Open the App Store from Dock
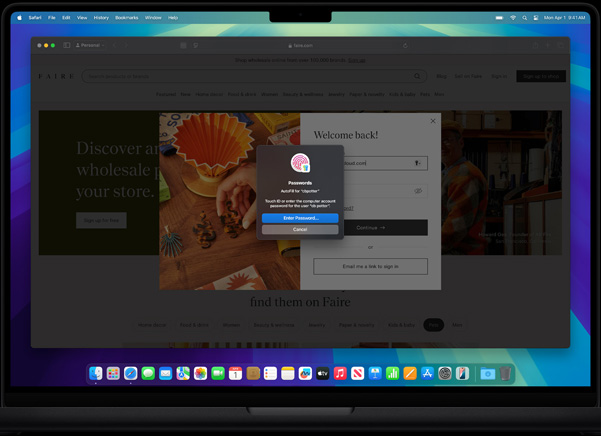 pos(427,373)
